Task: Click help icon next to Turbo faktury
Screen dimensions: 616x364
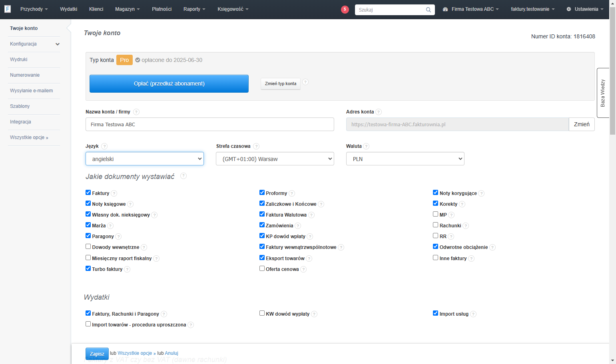Action: click(127, 269)
